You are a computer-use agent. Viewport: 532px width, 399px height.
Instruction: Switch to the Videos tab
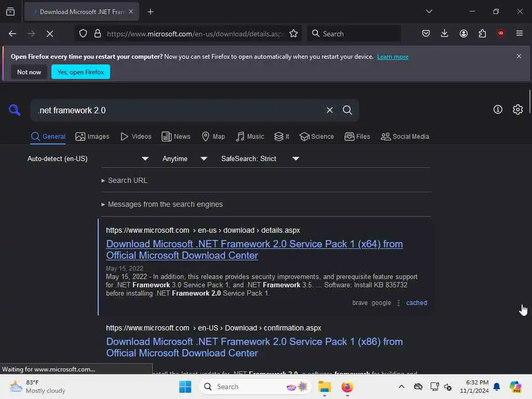point(136,137)
